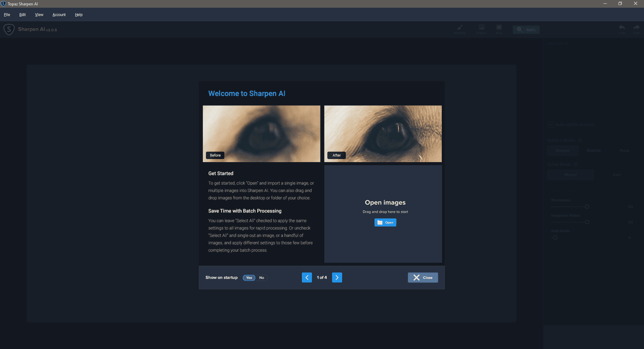Switch to Auto mode
The image size is (644, 349).
coord(617,175)
